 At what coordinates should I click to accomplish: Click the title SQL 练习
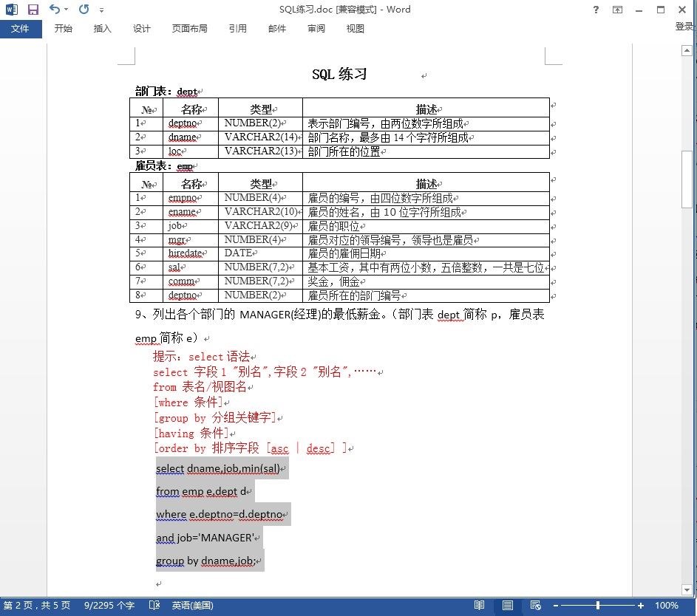[x=339, y=74]
